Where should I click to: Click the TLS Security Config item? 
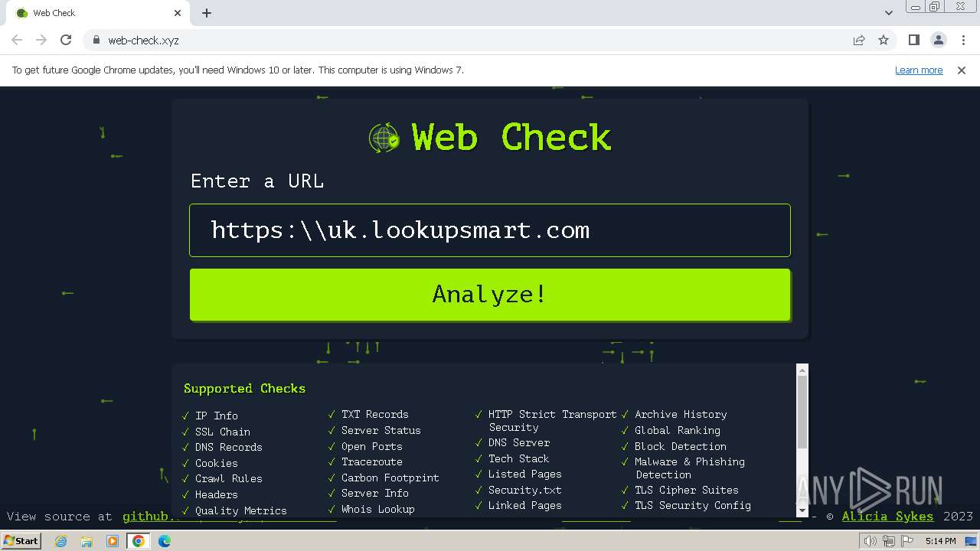click(693, 505)
